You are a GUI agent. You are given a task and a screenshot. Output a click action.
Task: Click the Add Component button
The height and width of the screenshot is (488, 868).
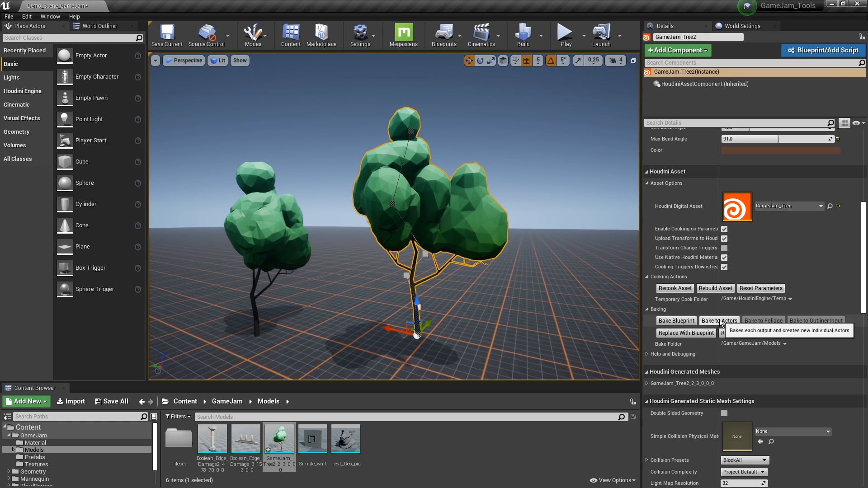coord(678,50)
